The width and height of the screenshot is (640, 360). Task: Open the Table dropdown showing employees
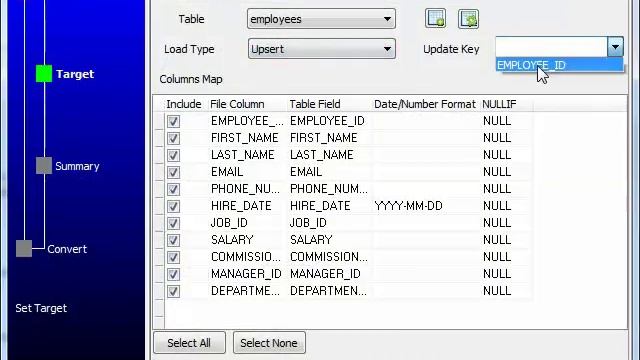321,19
